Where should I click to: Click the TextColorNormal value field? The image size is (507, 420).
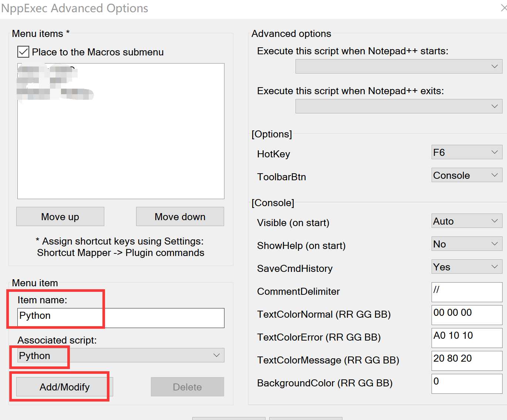coord(466,315)
